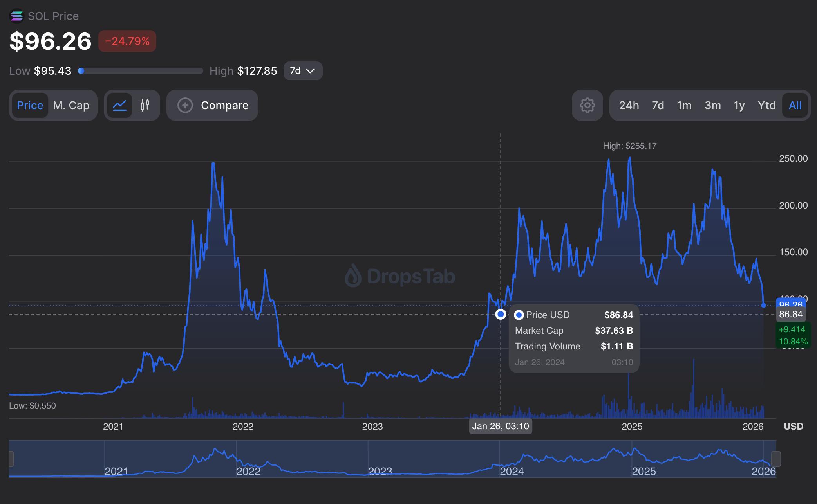
Task: Open the 7d range dropdown
Action: pyautogui.click(x=303, y=71)
